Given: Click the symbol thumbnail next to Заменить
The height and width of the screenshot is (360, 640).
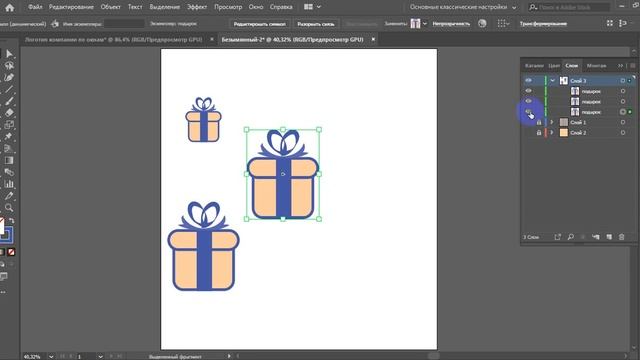Looking at the screenshot, I should pyautogui.click(x=415, y=24).
